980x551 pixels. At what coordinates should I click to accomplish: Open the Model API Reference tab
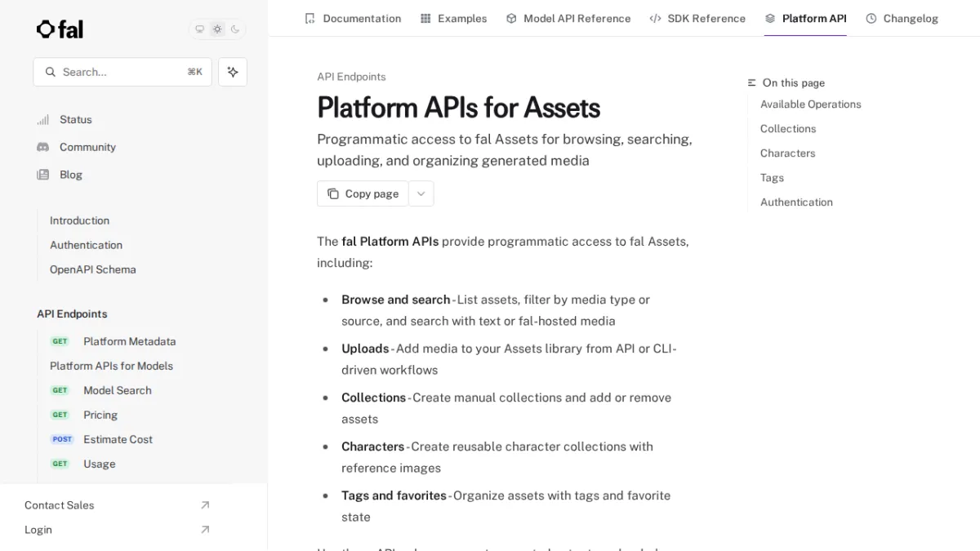point(568,18)
